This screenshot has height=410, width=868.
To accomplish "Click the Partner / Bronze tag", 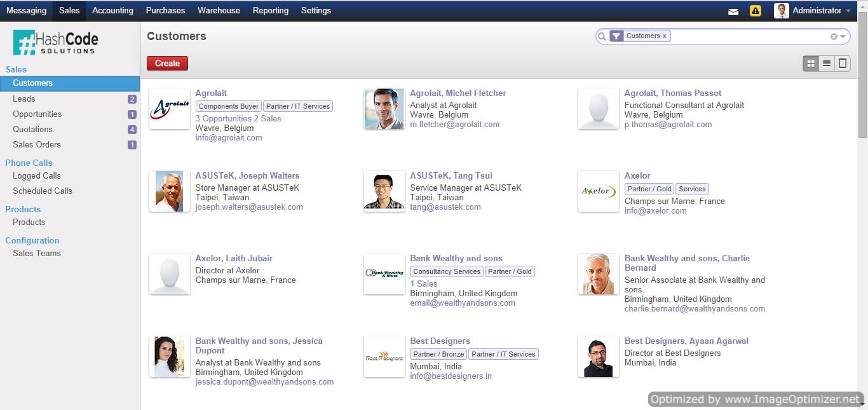I will (x=438, y=354).
